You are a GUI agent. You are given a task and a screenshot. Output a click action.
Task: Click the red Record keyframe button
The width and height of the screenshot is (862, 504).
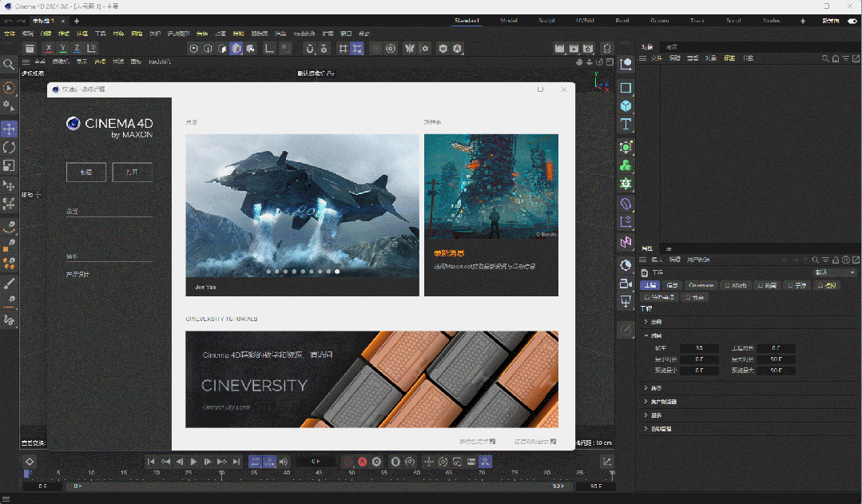point(348,462)
